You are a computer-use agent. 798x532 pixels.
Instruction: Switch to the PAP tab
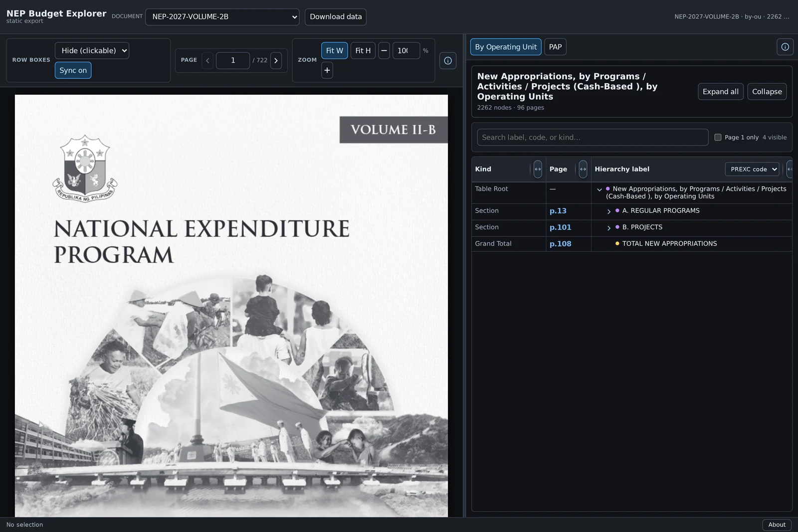click(x=555, y=47)
